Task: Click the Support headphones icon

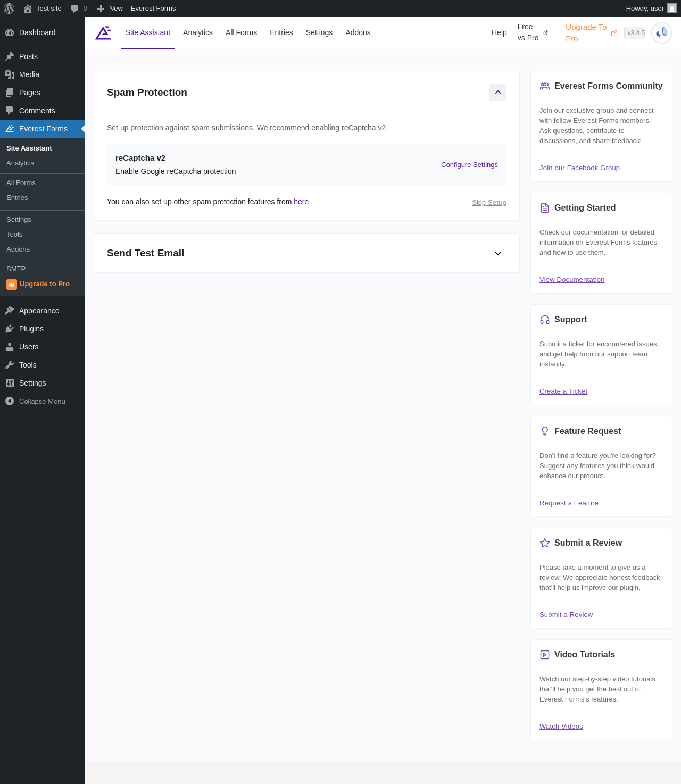Action: (x=545, y=320)
